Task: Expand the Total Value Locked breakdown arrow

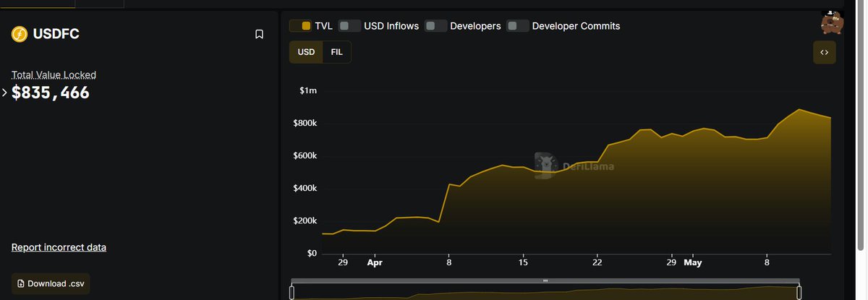Action: (x=4, y=93)
